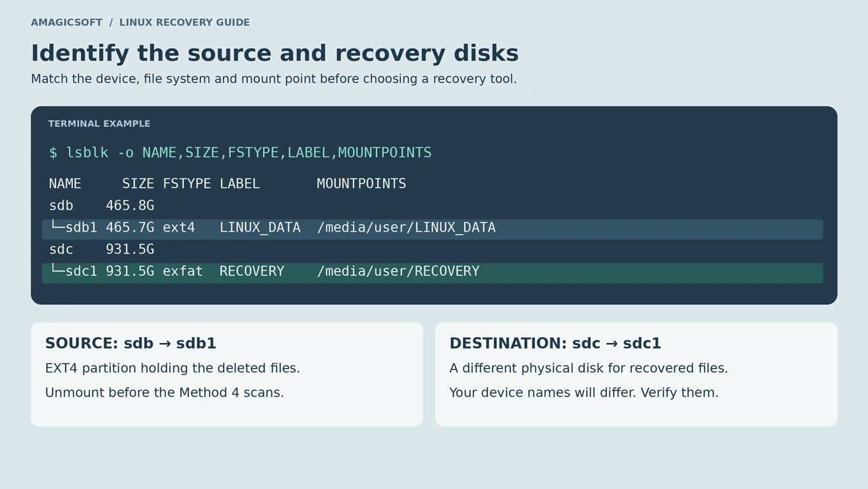Click the LINUX_DATA label cell

click(260, 228)
